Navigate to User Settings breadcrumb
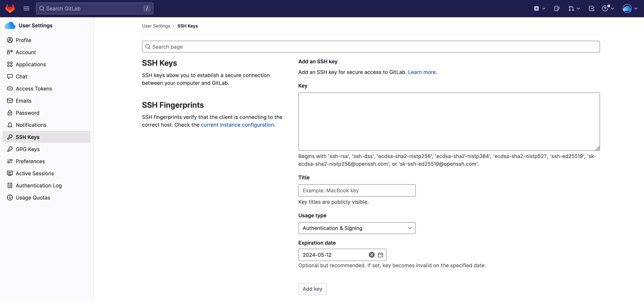This screenshot has height=301, width=644. (x=156, y=26)
